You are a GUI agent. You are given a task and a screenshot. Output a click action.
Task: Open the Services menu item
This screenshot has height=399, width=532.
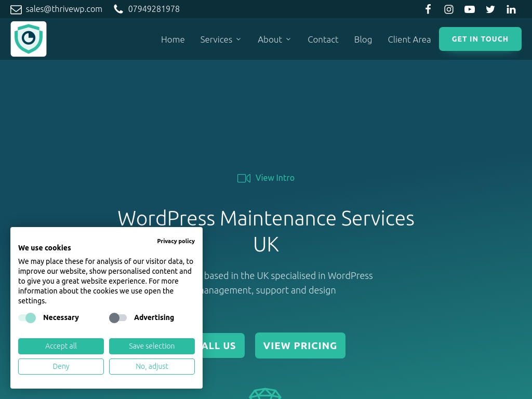216,39
